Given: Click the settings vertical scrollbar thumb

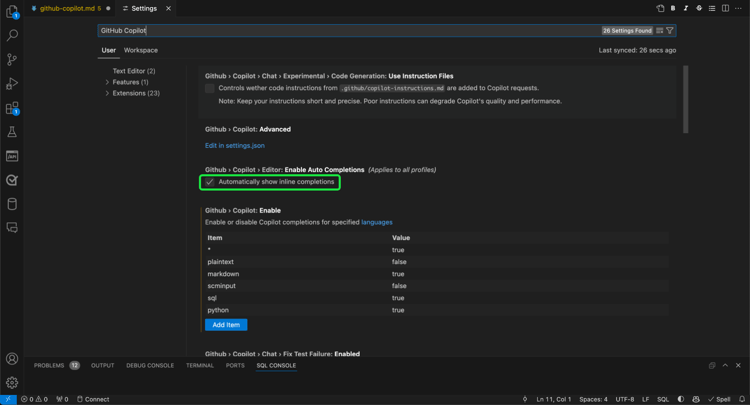Looking at the screenshot, I should coord(685,99).
